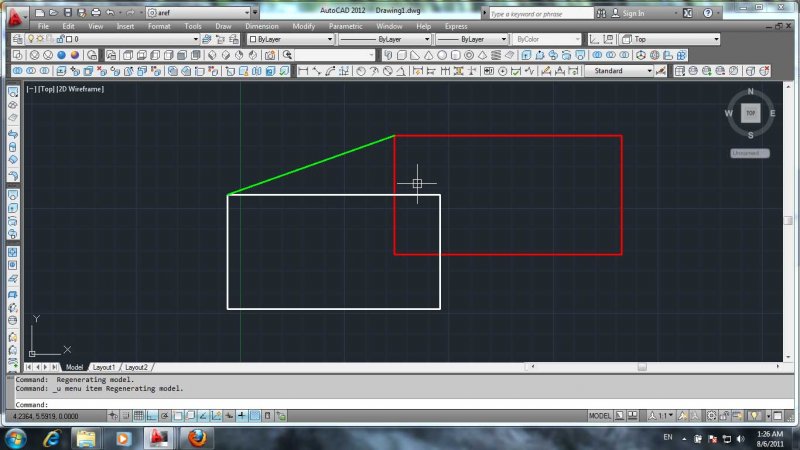The width and height of the screenshot is (800, 450).
Task: Open the AutoCAD application menu button
Action: coord(16,15)
